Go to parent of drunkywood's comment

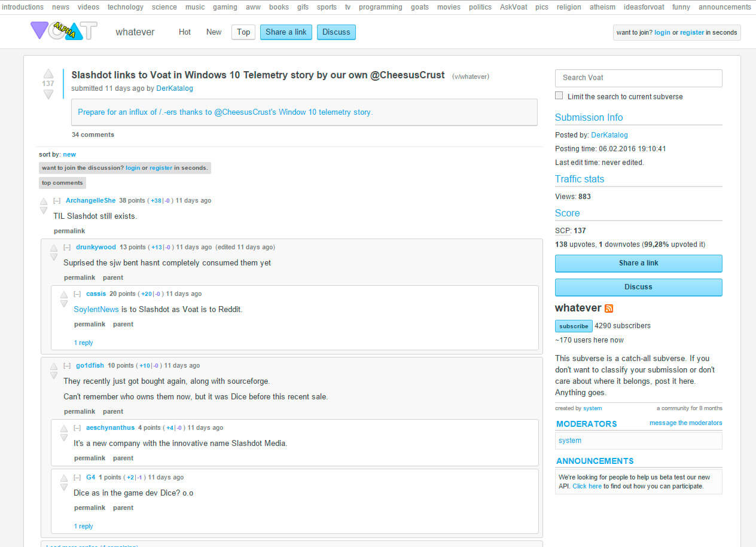coord(113,278)
